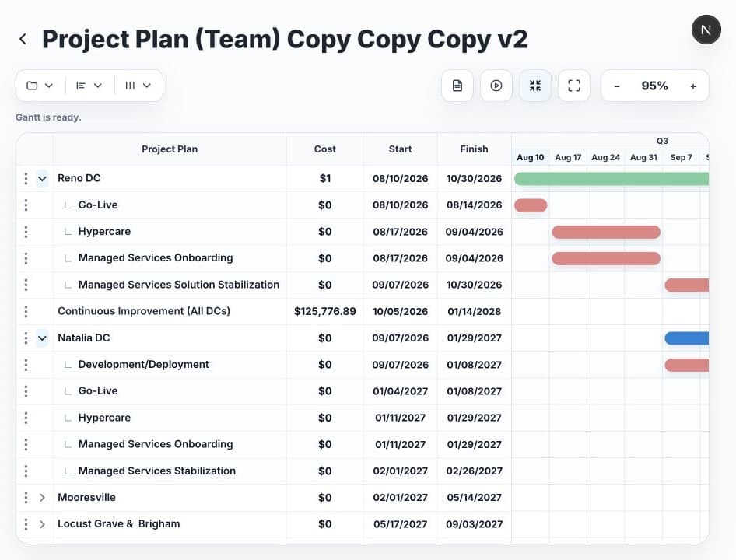This screenshot has height=560, width=736.
Task: Open row menu dots for Managed Services Solution Stabilization
Action: (26, 285)
